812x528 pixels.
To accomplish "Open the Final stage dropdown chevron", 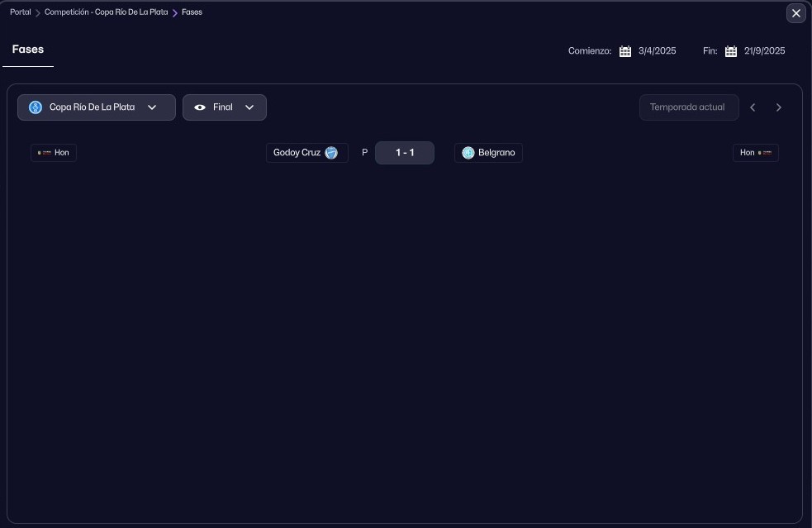I will tap(249, 107).
